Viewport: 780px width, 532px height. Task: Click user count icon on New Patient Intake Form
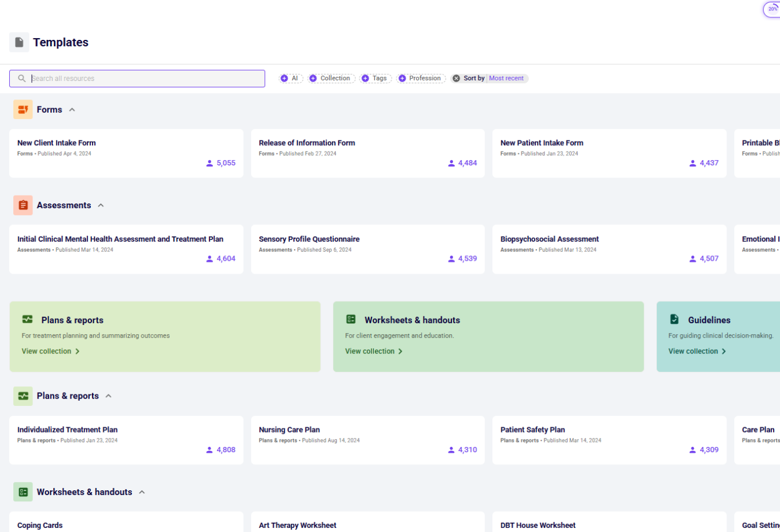(693, 164)
